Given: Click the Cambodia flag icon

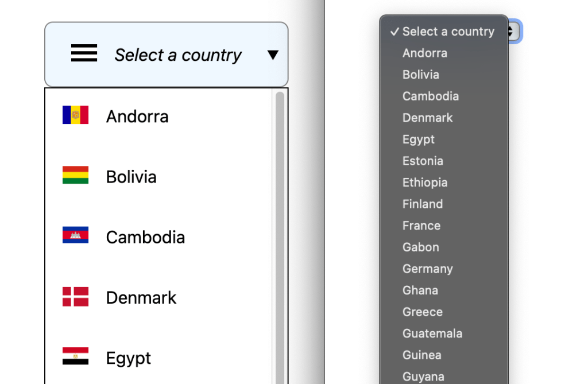Looking at the screenshot, I should pos(75,235).
